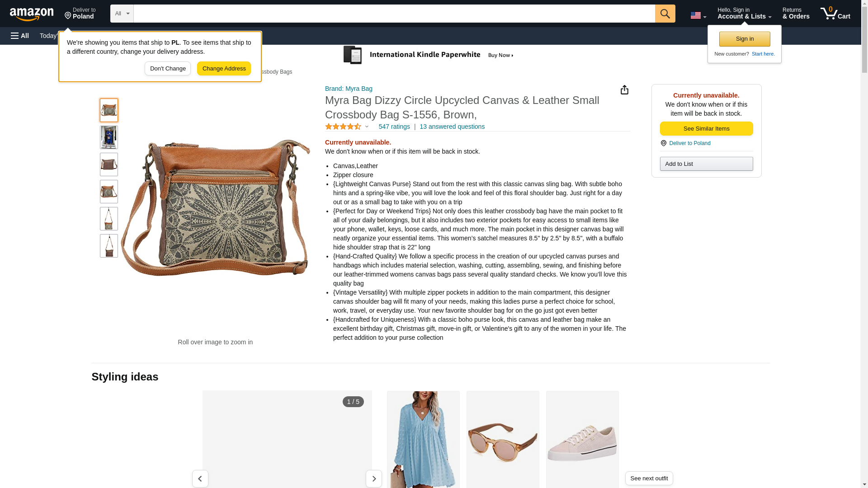The height and width of the screenshot is (488, 868).
Task: Click the Amazon logo
Action: click(32, 14)
